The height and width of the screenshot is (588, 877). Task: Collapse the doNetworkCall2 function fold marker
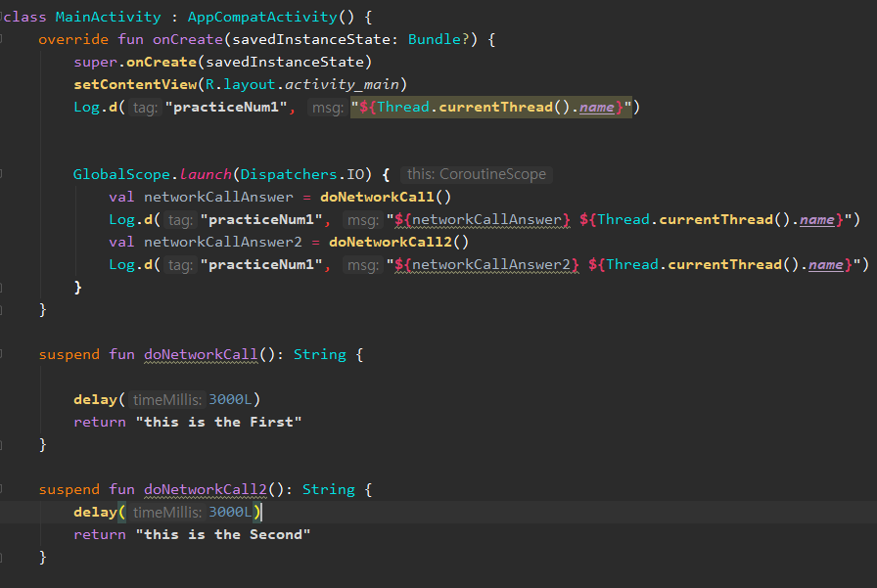click(1, 489)
